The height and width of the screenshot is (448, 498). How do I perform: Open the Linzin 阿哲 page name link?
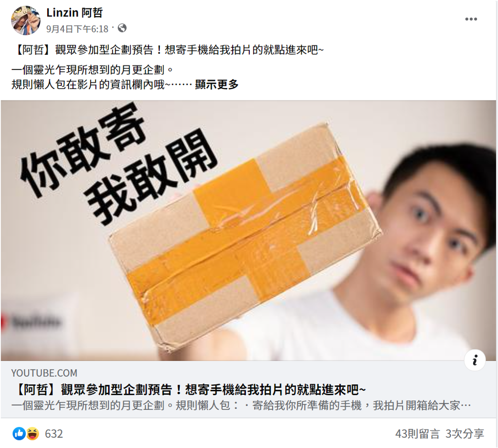74,13
